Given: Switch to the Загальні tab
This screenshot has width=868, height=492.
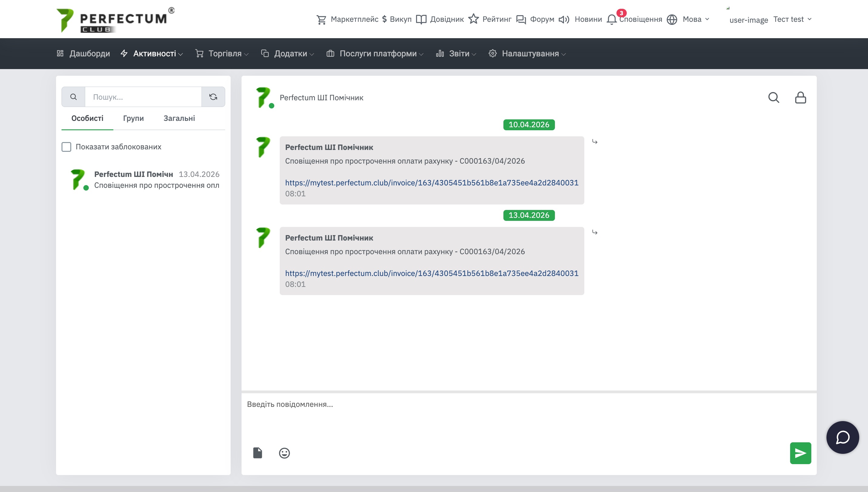Looking at the screenshot, I should (x=179, y=118).
